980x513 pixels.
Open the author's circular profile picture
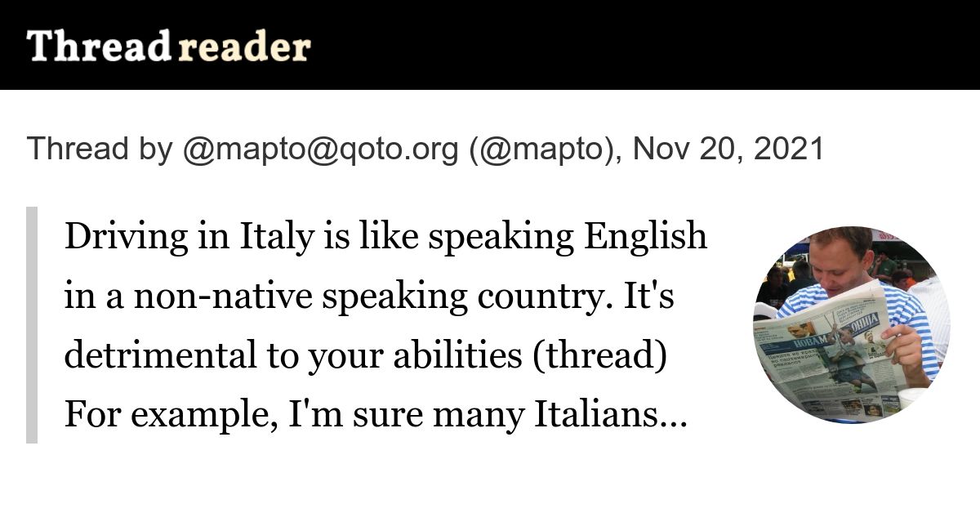point(851,324)
